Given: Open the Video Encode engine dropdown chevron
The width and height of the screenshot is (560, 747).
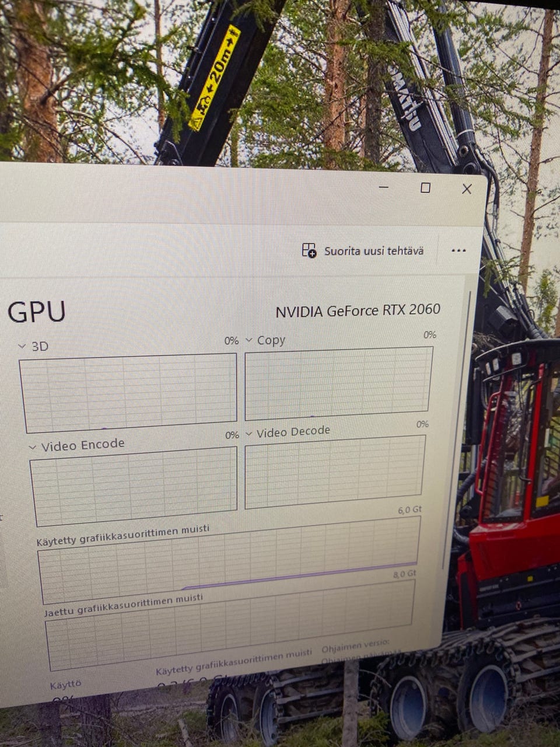Looking at the screenshot, I should (33, 448).
